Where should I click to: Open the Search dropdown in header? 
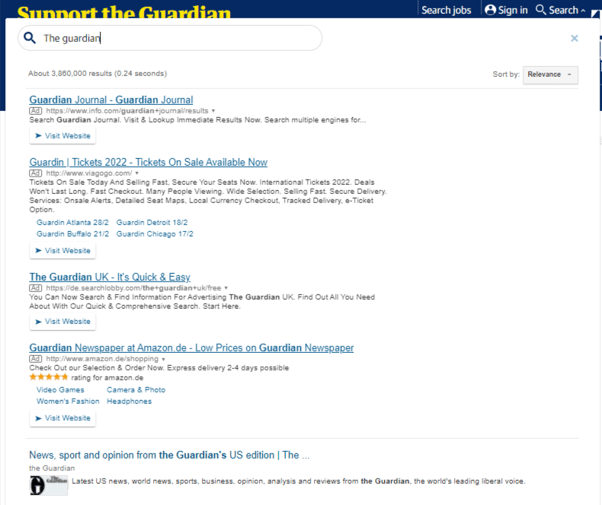click(x=561, y=10)
